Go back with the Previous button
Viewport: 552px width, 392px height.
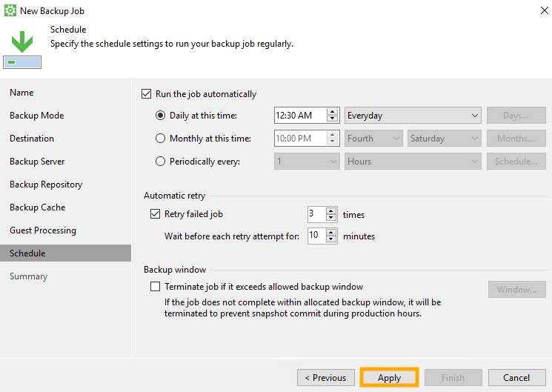[325, 378]
